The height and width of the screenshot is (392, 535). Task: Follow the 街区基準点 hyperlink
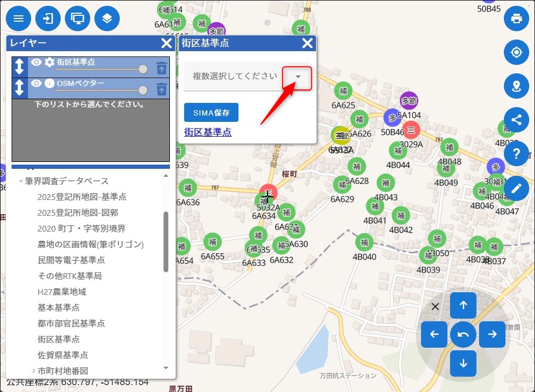pos(207,132)
